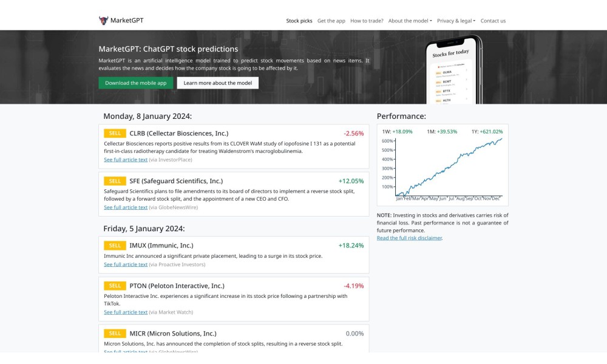Open full article text for CLRB
The height and width of the screenshot is (364, 607).
(126, 160)
